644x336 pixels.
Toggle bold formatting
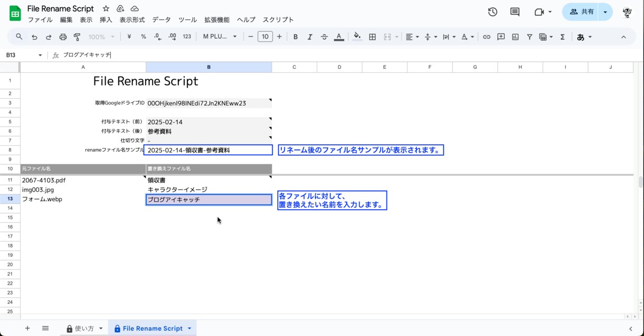tap(296, 36)
